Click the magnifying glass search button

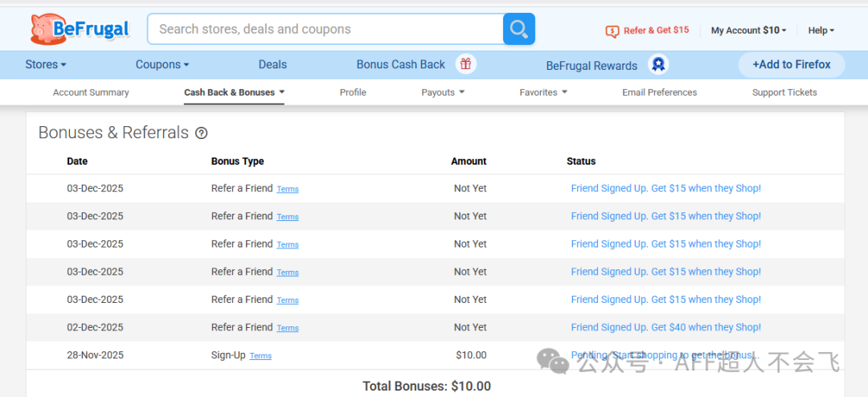(519, 30)
